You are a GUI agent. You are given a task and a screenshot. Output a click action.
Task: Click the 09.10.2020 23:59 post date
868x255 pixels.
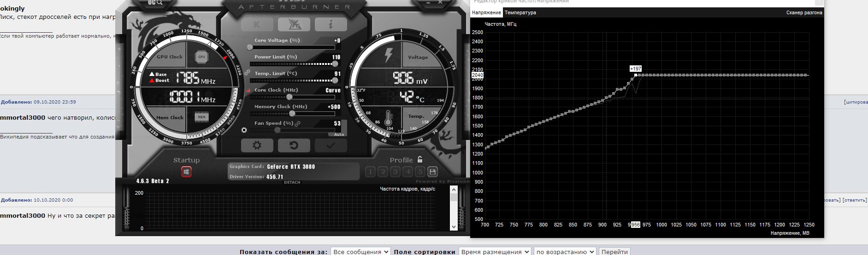[55, 102]
